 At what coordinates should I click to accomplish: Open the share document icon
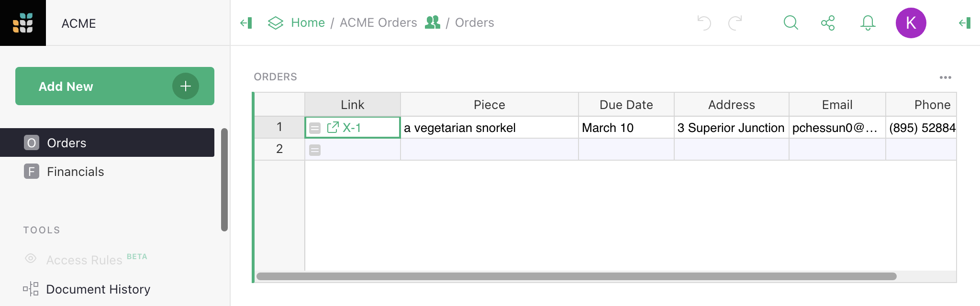tap(828, 23)
